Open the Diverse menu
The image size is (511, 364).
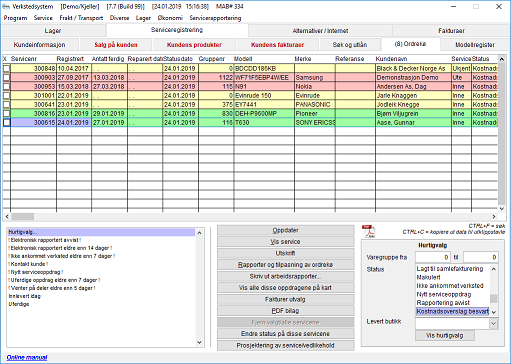[x=119, y=18]
